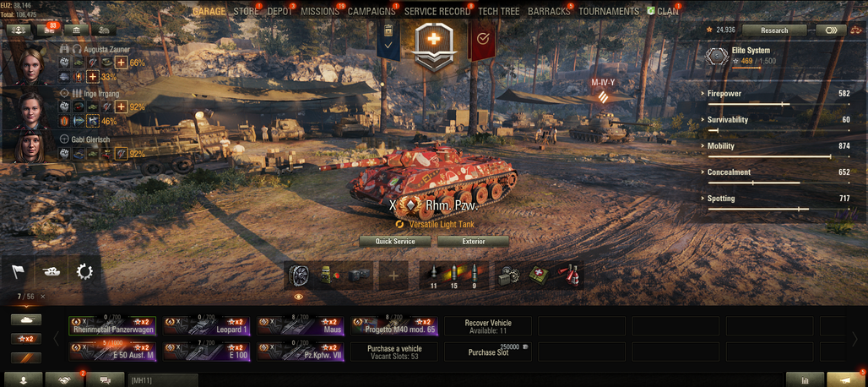Switch to the Missions tab
The image size is (868, 387).
[x=320, y=11]
